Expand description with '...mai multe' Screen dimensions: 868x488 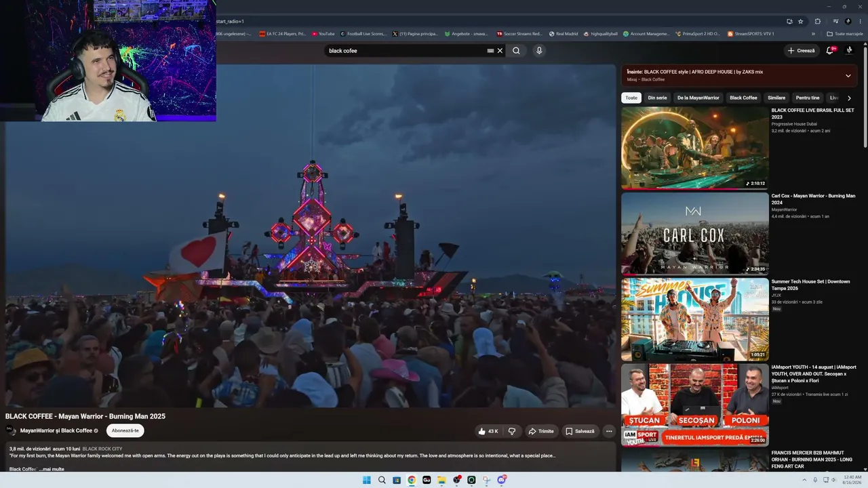coord(52,469)
